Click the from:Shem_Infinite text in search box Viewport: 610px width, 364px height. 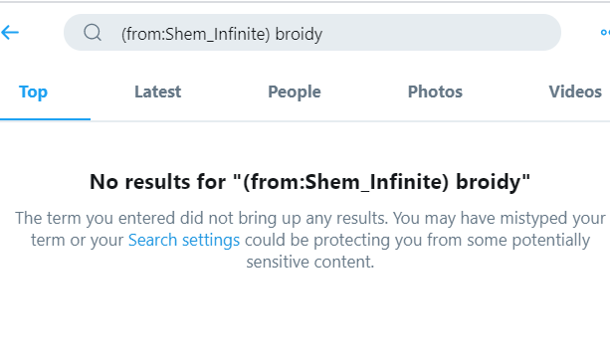click(x=195, y=34)
